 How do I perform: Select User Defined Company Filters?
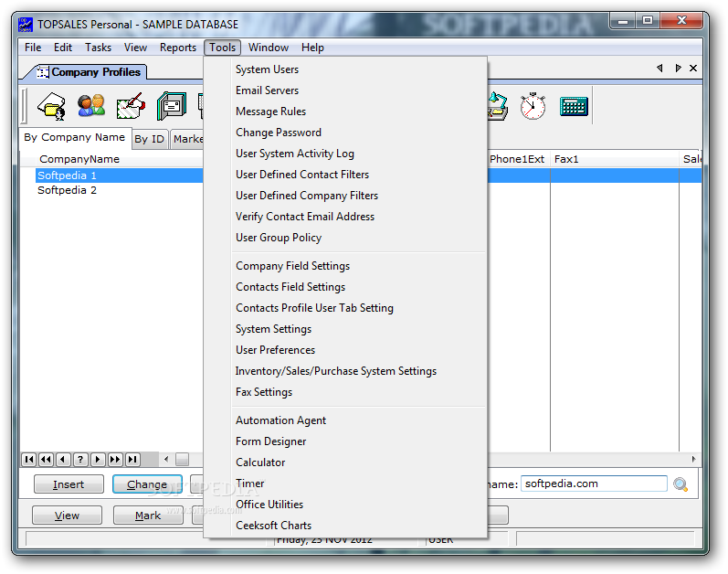(346, 196)
